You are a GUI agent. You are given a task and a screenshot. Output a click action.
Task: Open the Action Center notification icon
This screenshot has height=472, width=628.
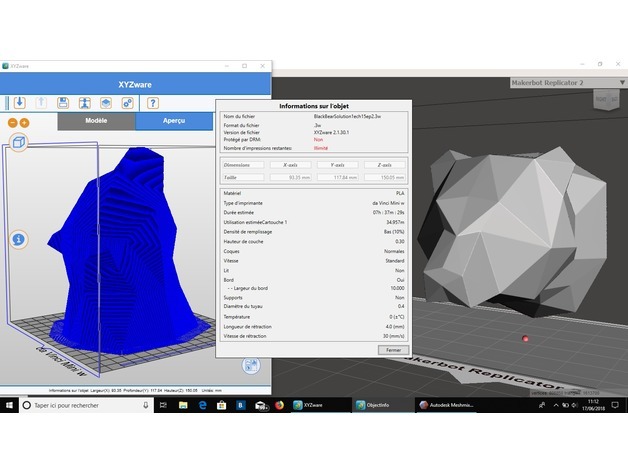tap(615, 405)
